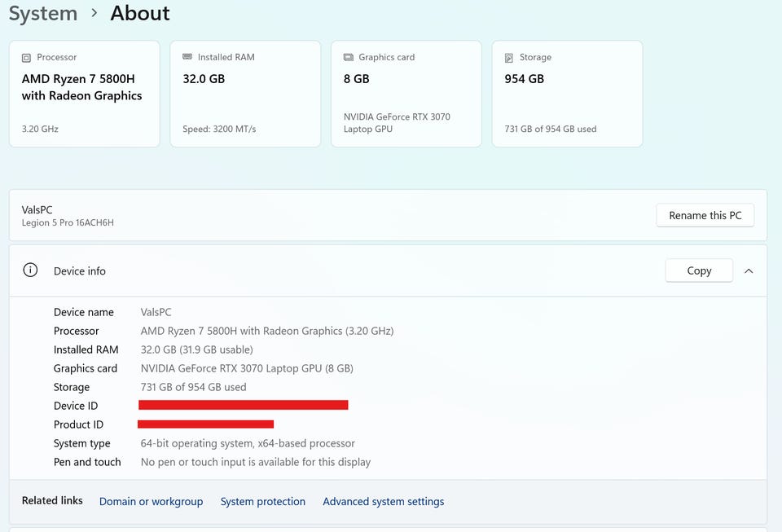Select NVIDIA GeForce RTX 3070 Laptop GPU card text
Viewport: 782px width, 532px height.
(397, 123)
